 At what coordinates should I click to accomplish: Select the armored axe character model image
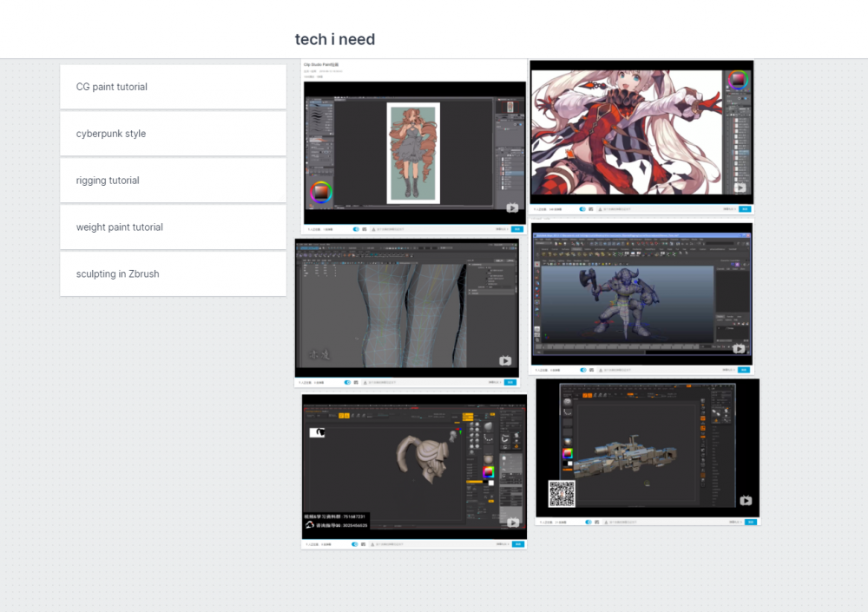tap(618, 304)
